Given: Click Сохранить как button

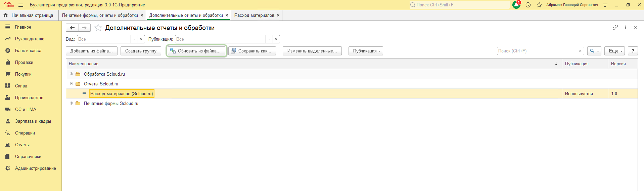Looking at the screenshot, I should pyautogui.click(x=252, y=51).
